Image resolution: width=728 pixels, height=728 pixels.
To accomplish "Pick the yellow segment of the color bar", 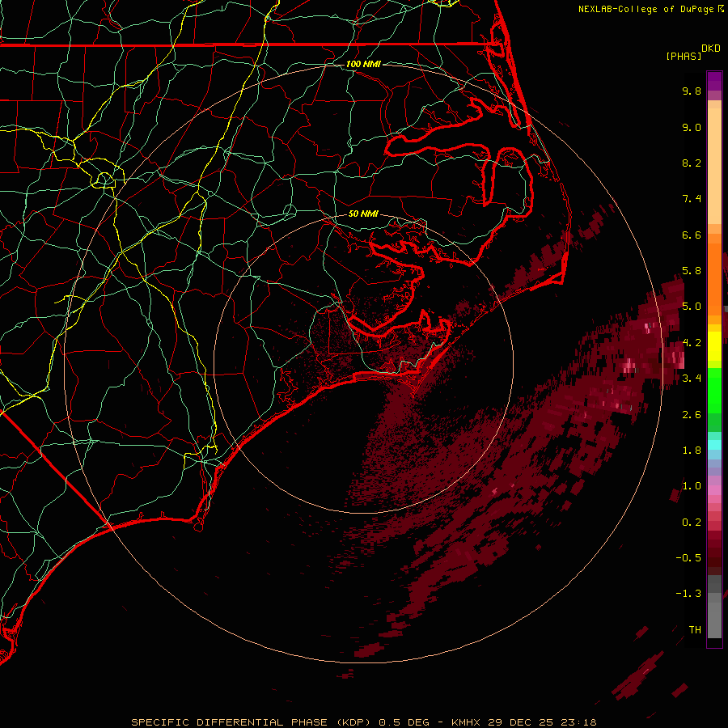I will click(714, 346).
